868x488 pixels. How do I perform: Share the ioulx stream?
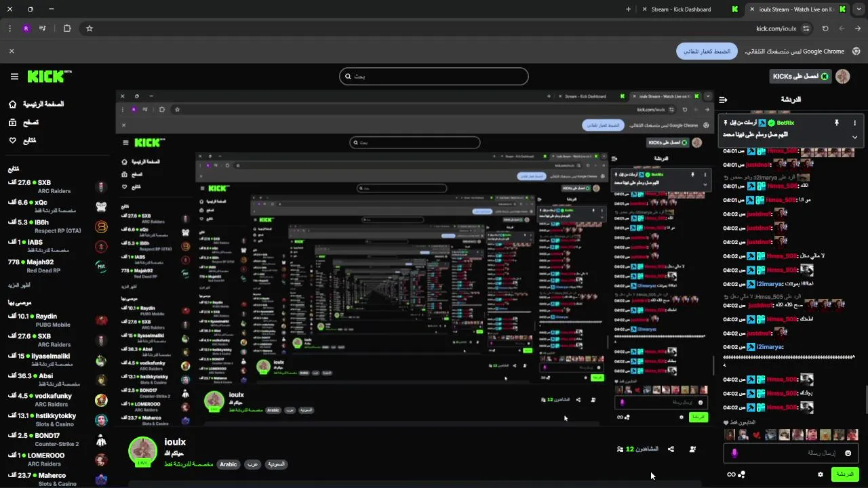click(671, 449)
